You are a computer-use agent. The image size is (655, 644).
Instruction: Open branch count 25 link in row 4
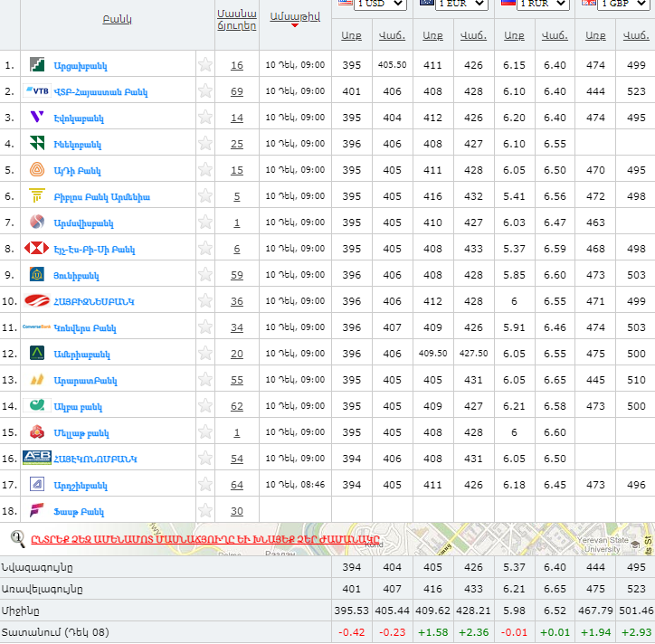pos(237,144)
